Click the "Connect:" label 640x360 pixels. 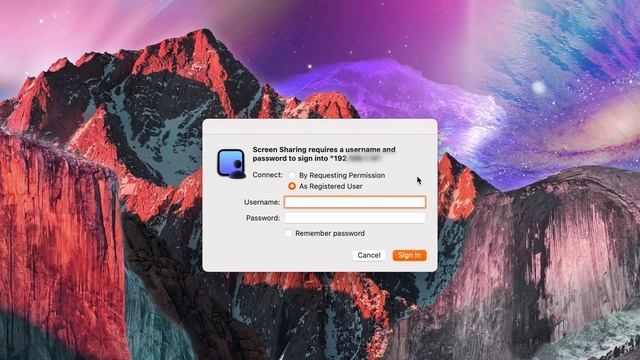tap(267, 175)
